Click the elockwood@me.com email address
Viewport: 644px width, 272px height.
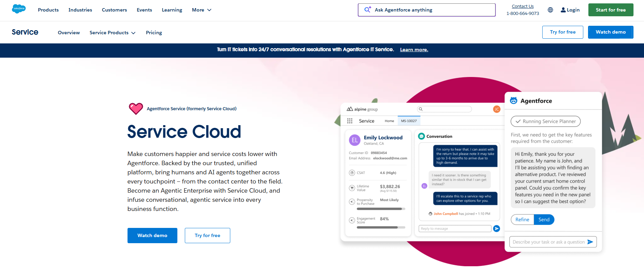pyautogui.click(x=390, y=158)
